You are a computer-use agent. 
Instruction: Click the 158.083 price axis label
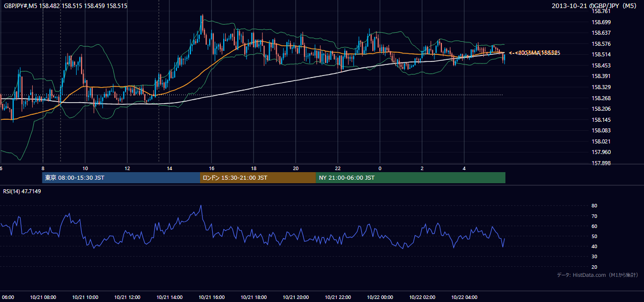coord(601,130)
